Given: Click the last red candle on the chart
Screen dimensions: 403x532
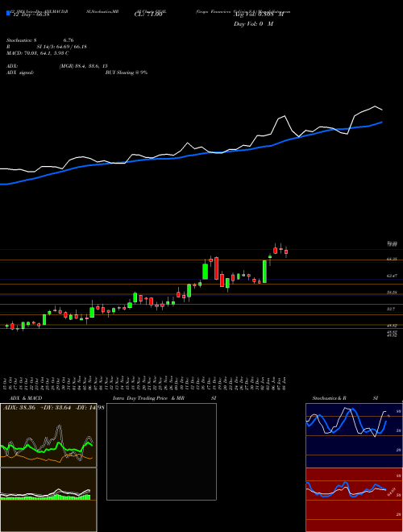Looking at the screenshot, I should [286, 251].
